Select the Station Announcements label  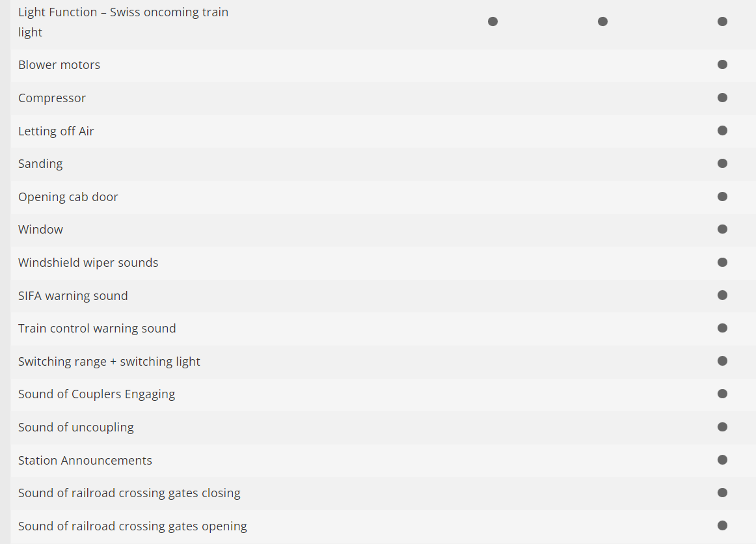[x=85, y=461]
